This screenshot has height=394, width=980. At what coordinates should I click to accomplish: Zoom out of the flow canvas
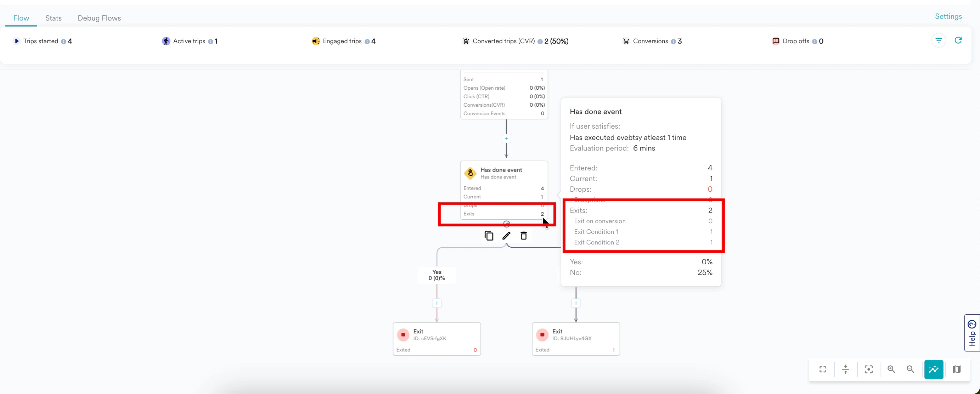tap(911, 369)
